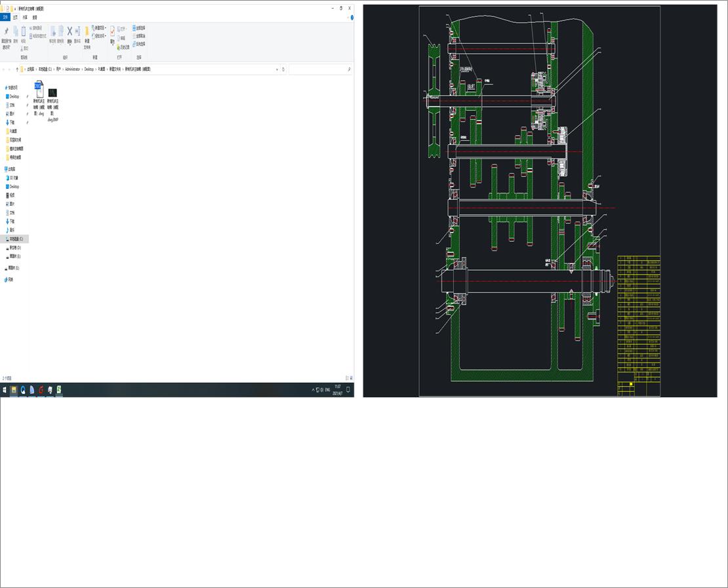Click Select all in the ribbon

click(x=139, y=28)
